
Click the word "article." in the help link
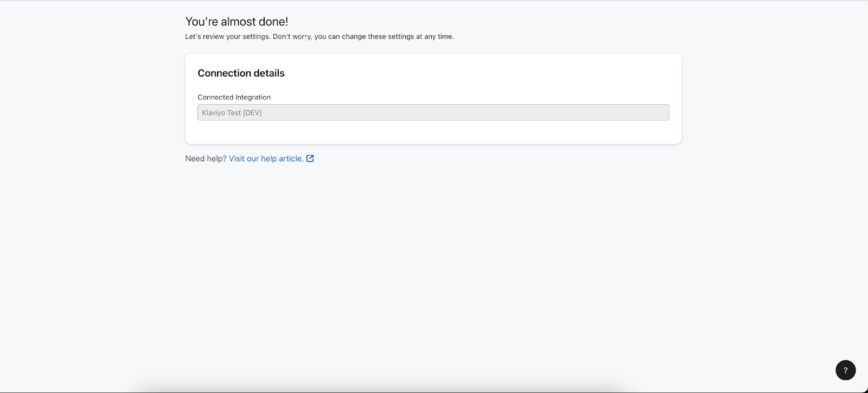click(291, 159)
